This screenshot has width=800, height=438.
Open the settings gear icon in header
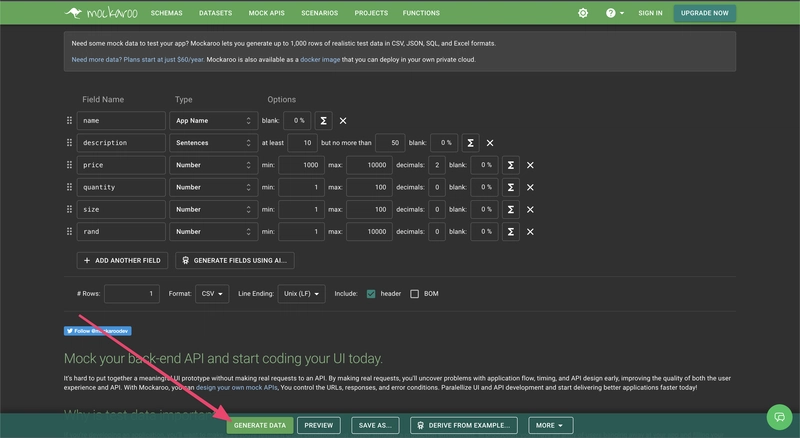pos(583,13)
